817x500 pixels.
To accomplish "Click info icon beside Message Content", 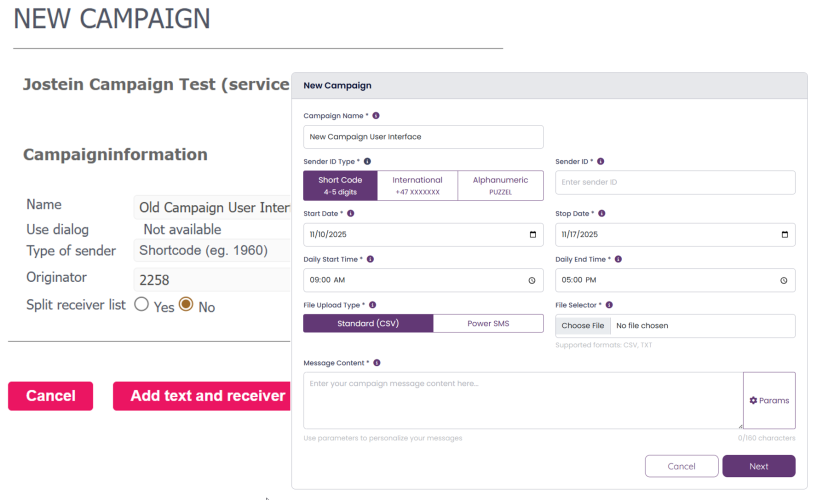I will [377, 363].
